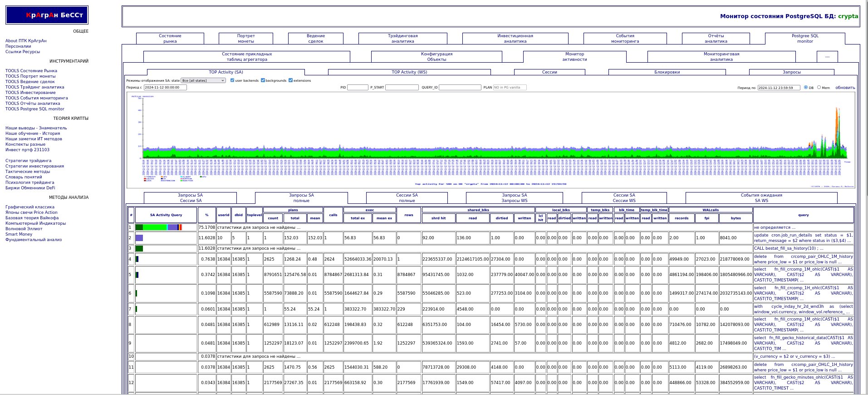Click the SA activity color bar in row 1
The height and width of the screenshot is (395, 868).
(159, 227)
